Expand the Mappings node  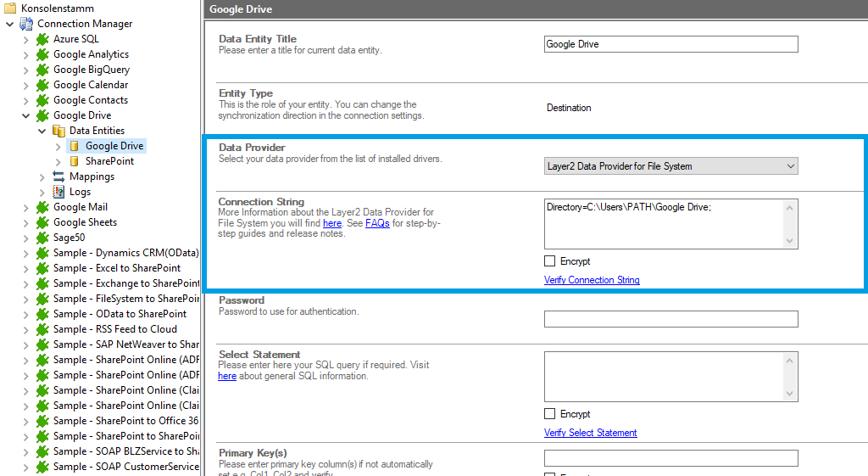point(42,176)
